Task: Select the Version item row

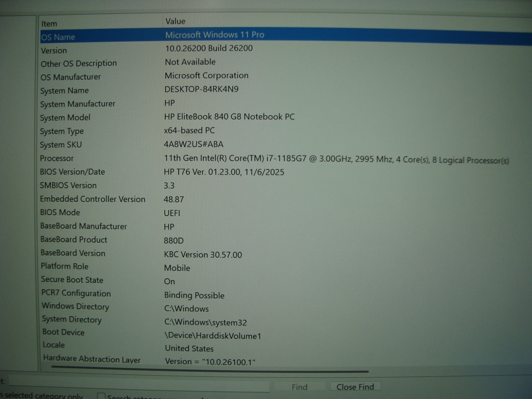Action: click(285, 50)
